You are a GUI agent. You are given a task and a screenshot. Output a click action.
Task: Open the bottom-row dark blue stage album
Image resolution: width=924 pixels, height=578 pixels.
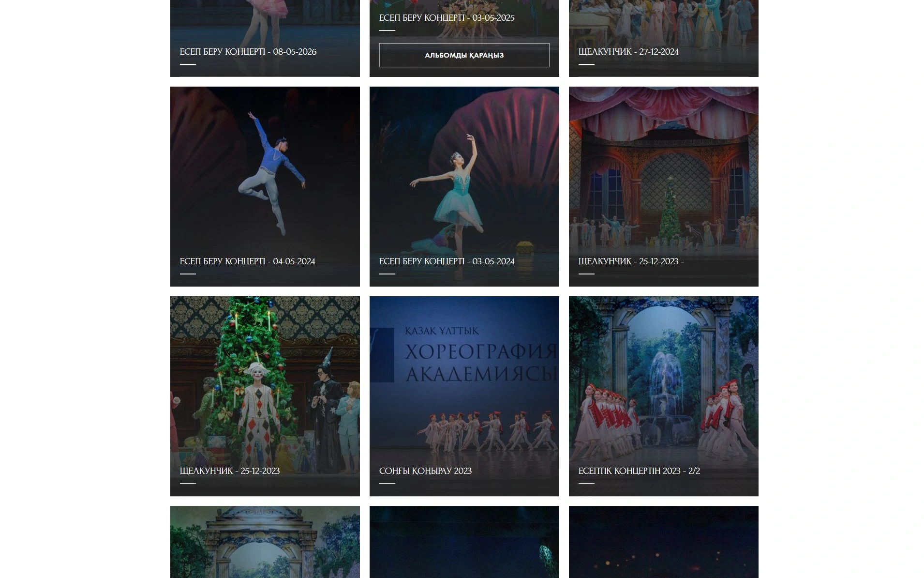[464, 542]
